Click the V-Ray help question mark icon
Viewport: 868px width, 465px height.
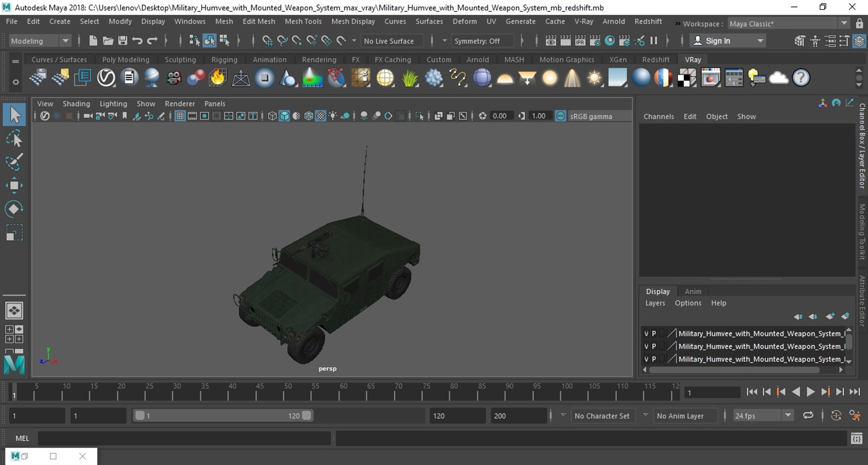click(x=801, y=78)
